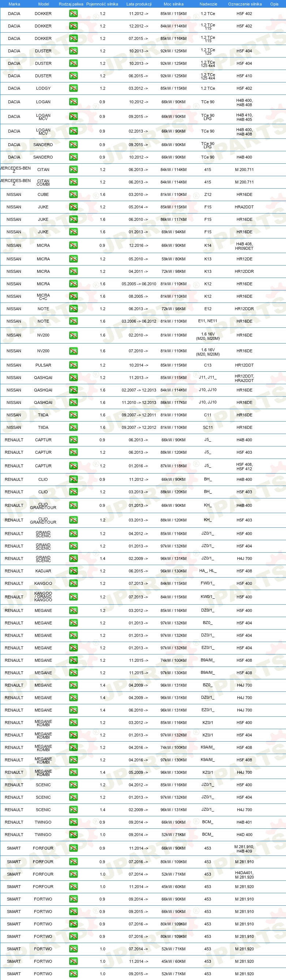Click the Marka column header
The image size is (286, 980).
(x=14, y=4)
